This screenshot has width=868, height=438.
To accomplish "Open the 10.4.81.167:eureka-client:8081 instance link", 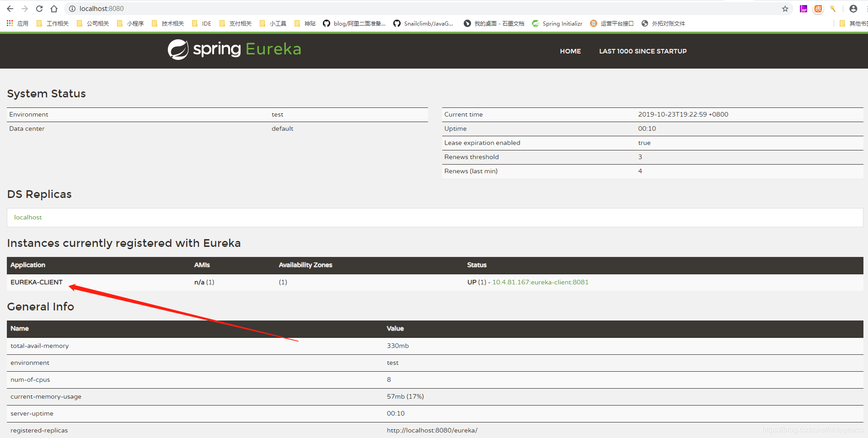I will (540, 282).
